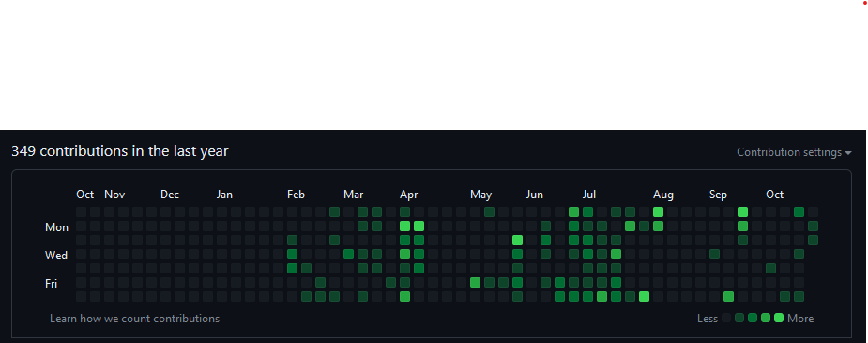Select the middle swatch of the legend
Viewport: 868px width, 343px height.
(753, 318)
